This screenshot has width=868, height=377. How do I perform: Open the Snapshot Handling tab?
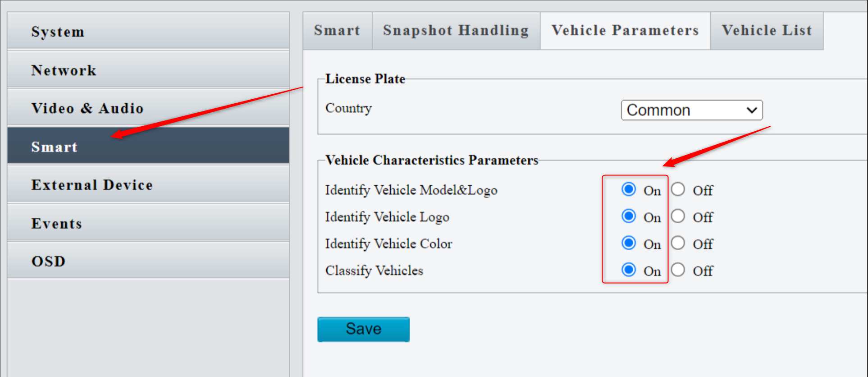(x=456, y=30)
